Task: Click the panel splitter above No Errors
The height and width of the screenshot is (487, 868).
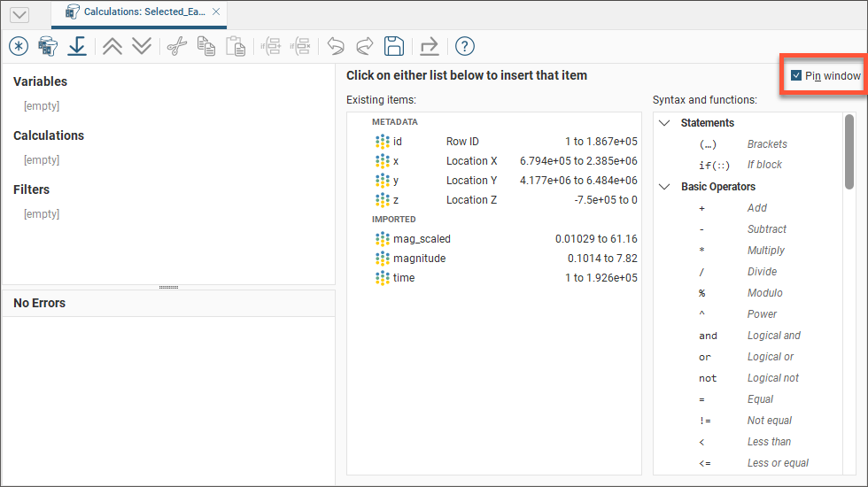Action: point(168,287)
